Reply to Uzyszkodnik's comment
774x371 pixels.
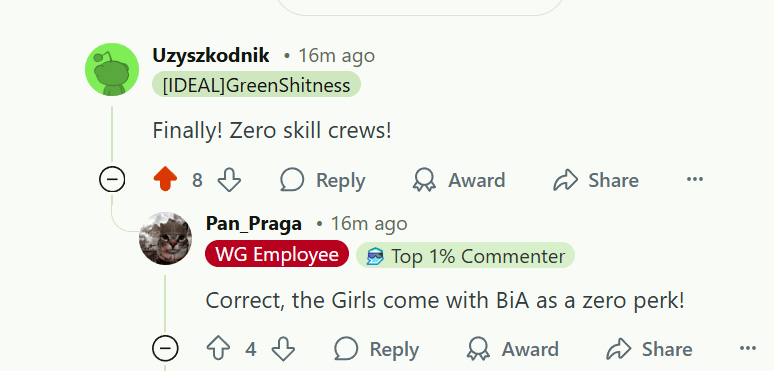[323, 180]
